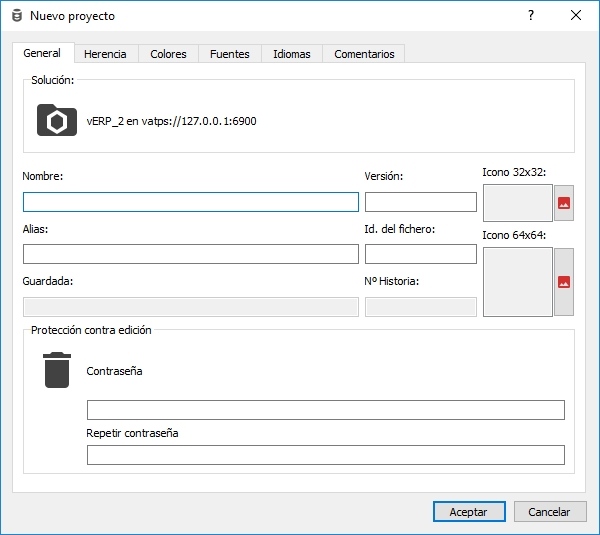Image resolution: width=600 pixels, height=535 pixels.
Task: Focus the Contraseña password field
Action: click(x=325, y=410)
